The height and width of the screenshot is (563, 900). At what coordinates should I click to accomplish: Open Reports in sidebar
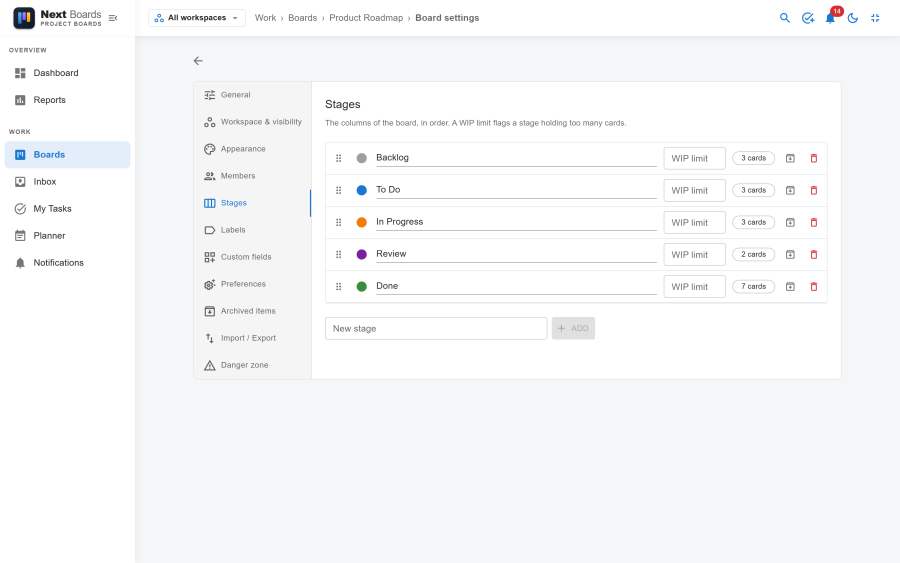pos(68,100)
